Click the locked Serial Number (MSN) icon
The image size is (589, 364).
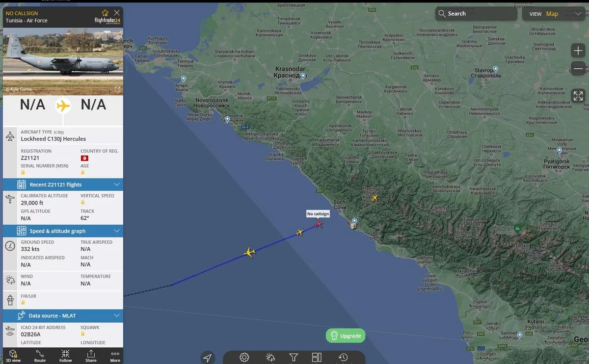(x=23, y=173)
